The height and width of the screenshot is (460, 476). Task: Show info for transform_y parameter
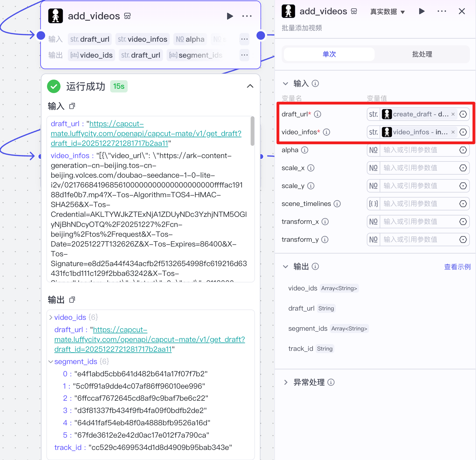pyautogui.click(x=325, y=240)
